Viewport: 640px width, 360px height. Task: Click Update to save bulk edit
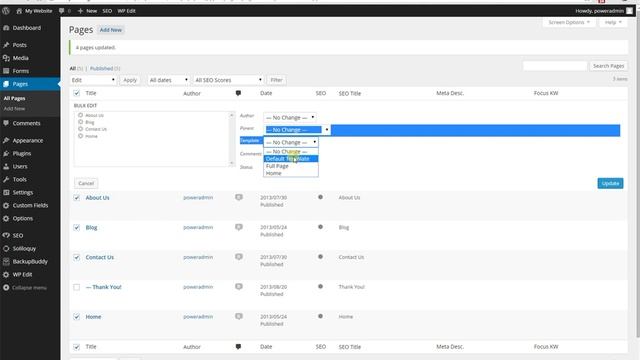pyautogui.click(x=610, y=183)
